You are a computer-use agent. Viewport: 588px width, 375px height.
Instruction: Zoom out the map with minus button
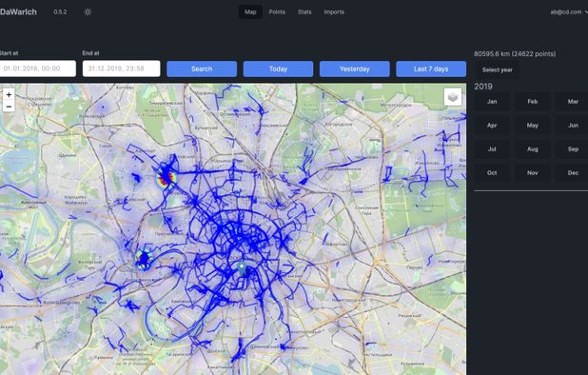(x=9, y=107)
